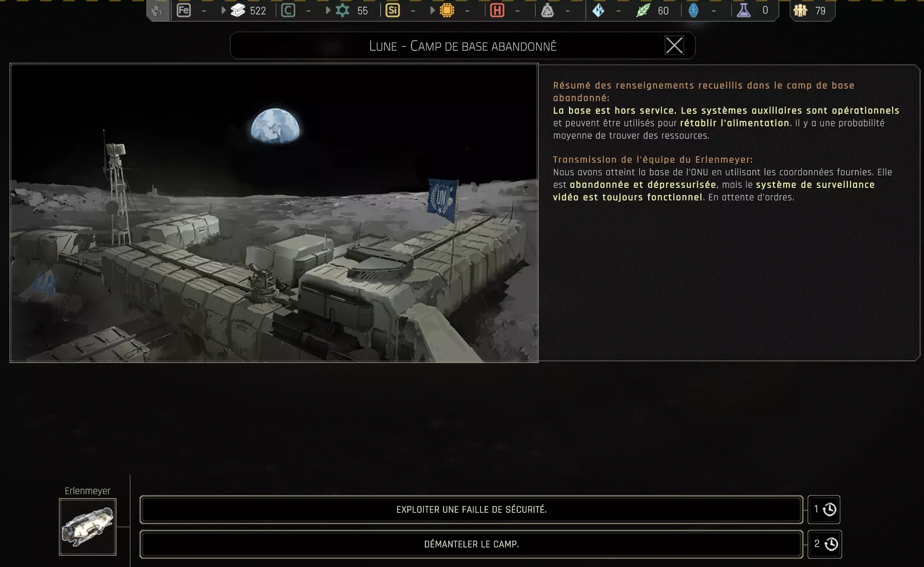Viewport: 924px width, 567px height.
Task: Click the population people icon
Action: coord(800,10)
